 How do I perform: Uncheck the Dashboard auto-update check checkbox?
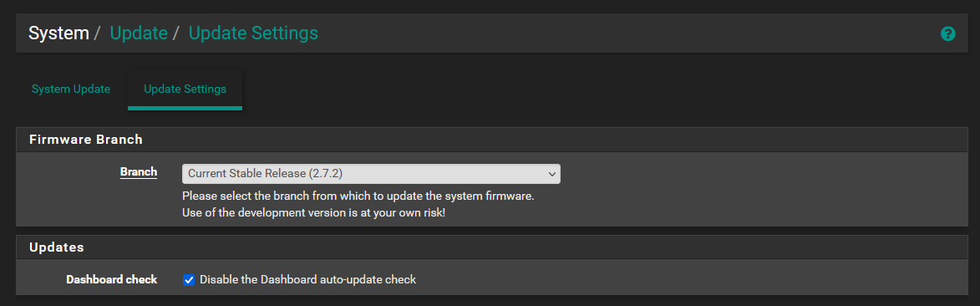click(x=189, y=280)
